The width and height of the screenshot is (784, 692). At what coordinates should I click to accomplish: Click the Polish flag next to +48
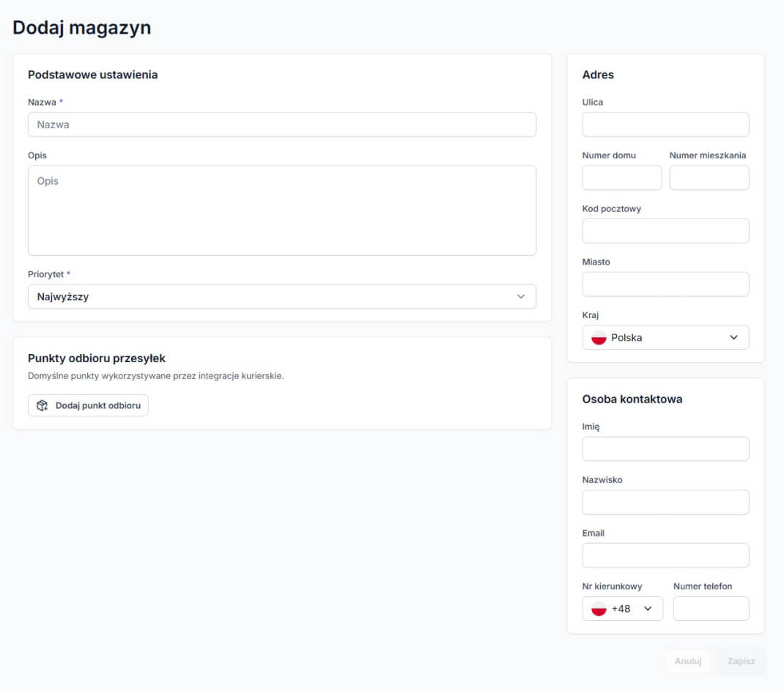(599, 609)
